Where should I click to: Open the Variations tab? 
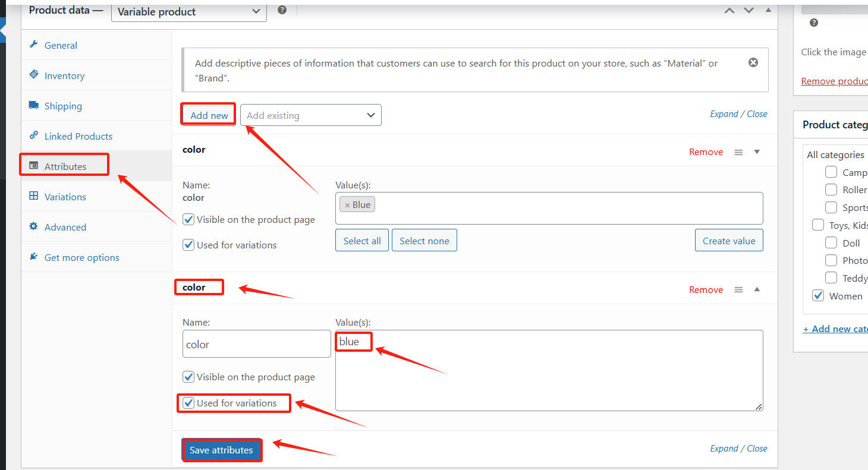(x=65, y=197)
